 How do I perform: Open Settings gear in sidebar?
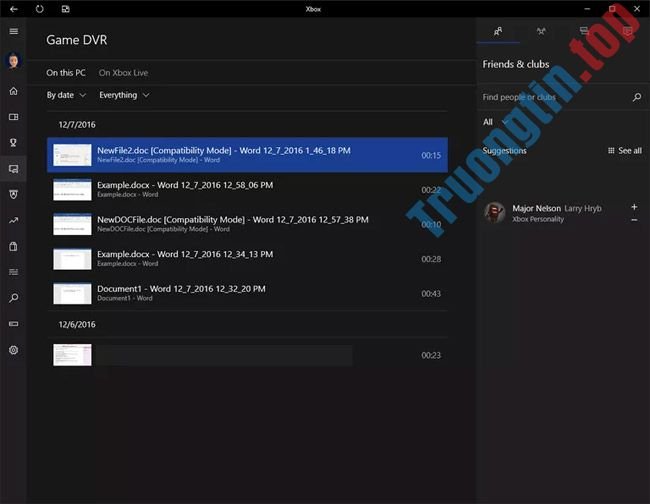click(14, 350)
